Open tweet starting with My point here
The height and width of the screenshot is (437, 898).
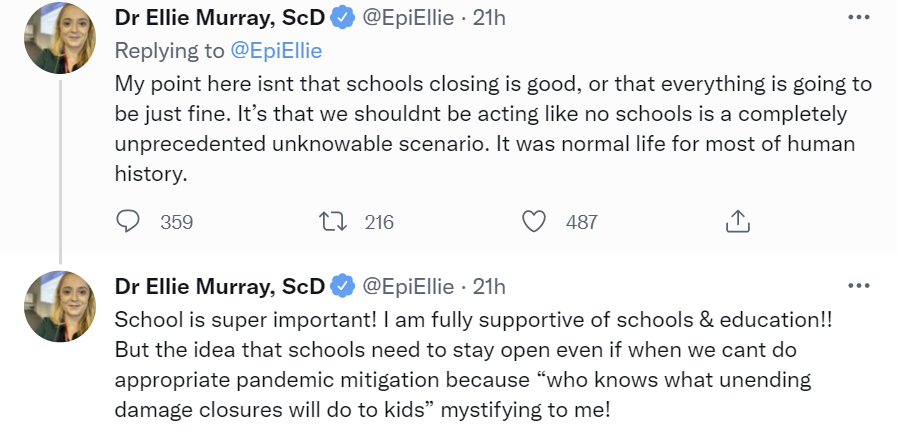coord(480,128)
